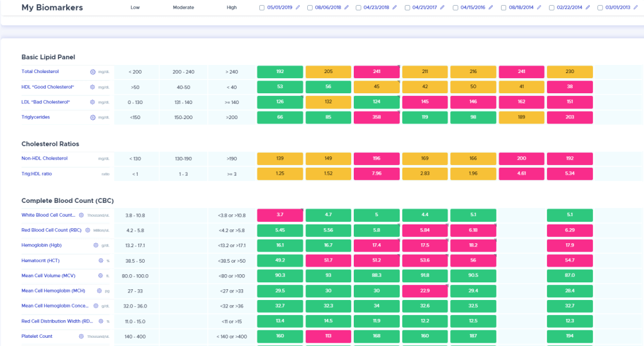
Task: Click the red 7.96 Trig:HDL ratio cell
Action: click(x=376, y=173)
